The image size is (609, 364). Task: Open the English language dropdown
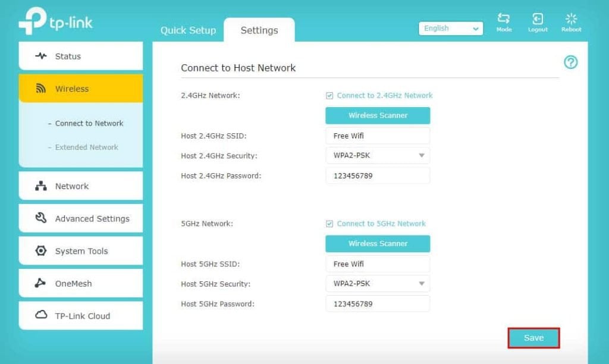tap(450, 28)
